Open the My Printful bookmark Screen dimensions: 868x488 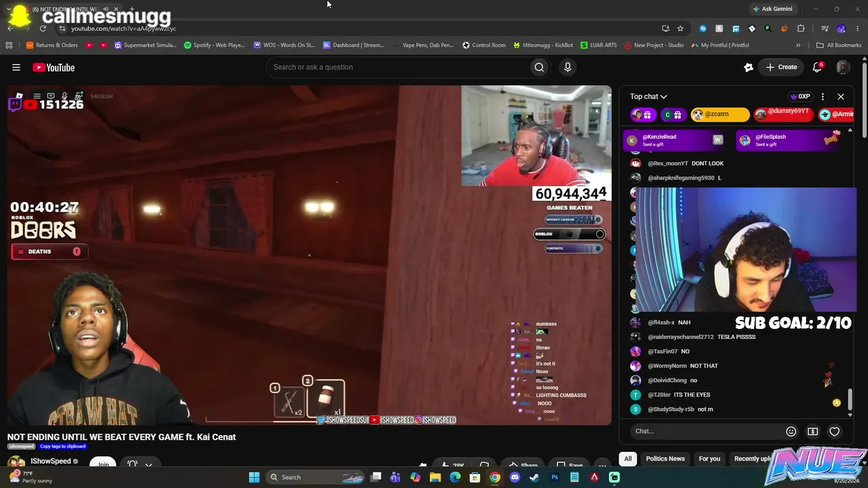(x=720, y=45)
